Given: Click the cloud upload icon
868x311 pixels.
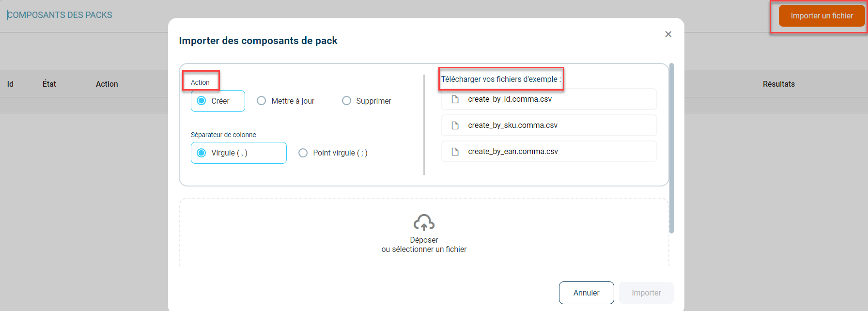Looking at the screenshot, I should [424, 223].
